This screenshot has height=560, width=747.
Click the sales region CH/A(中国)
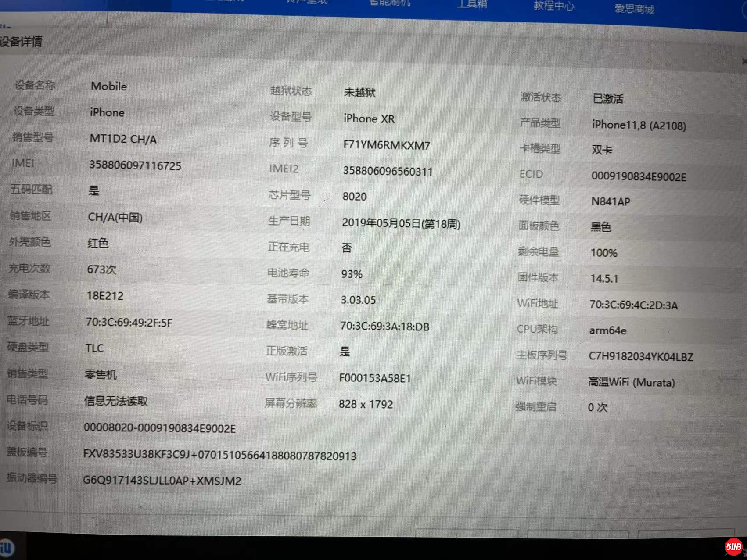(115, 218)
